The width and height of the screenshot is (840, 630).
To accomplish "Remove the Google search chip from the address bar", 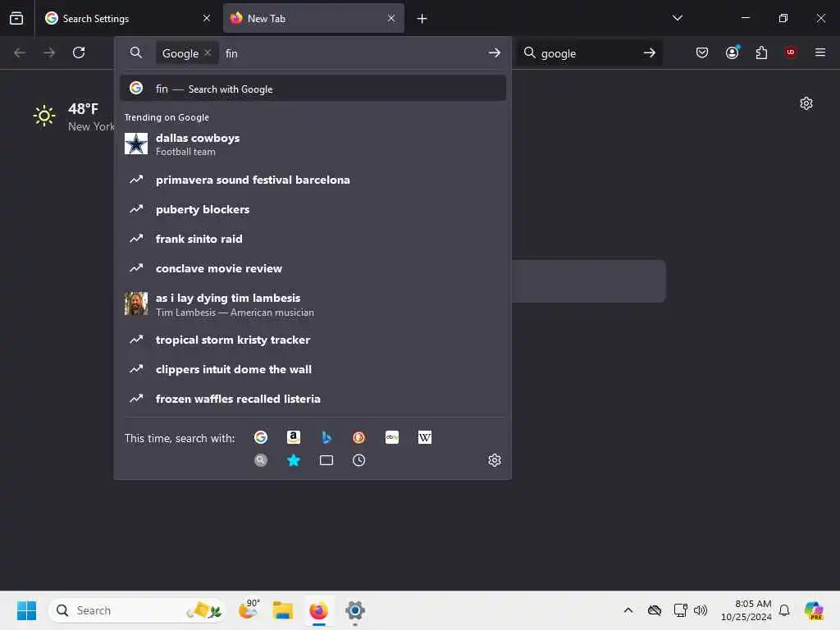I will click(x=208, y=52).
